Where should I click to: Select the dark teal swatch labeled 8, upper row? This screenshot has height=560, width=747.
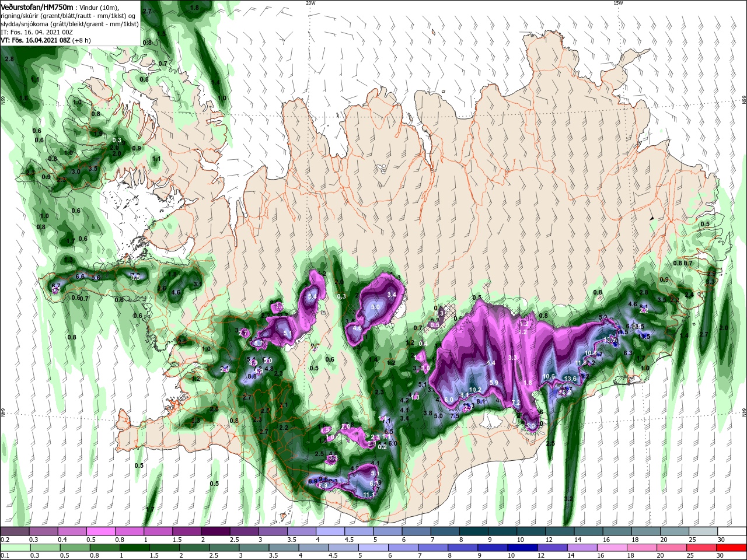click(x=474, y=531)
